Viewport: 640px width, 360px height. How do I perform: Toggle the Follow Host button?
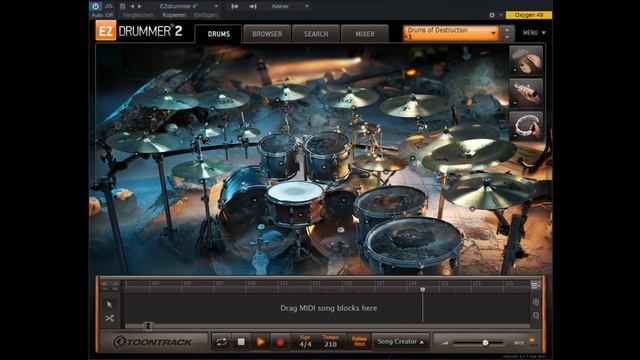[359, 342]
